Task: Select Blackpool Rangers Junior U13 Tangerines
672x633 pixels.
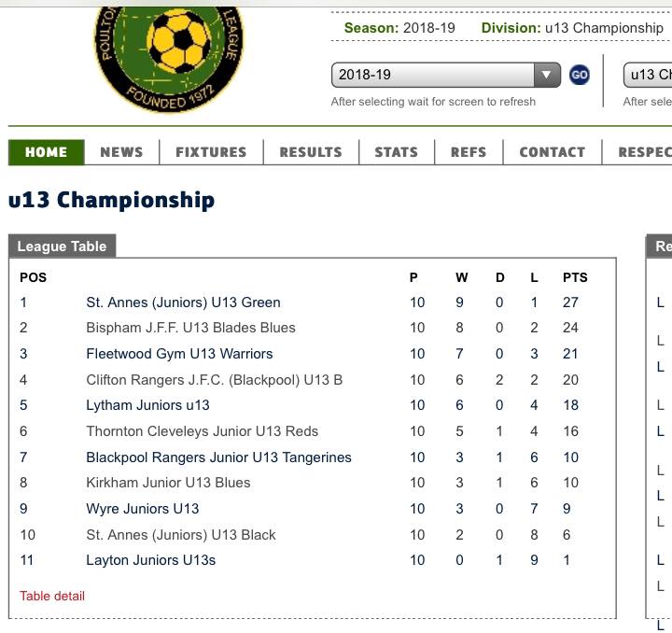Action: [218, 457]
